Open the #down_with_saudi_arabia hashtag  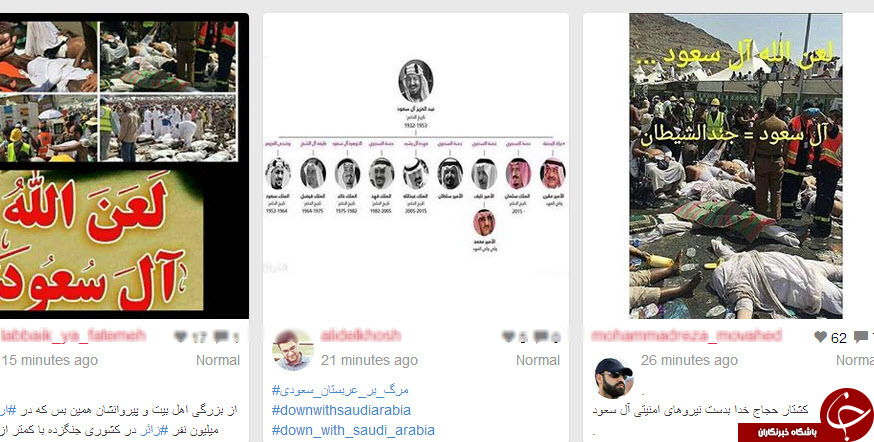(x=353, y=430)
